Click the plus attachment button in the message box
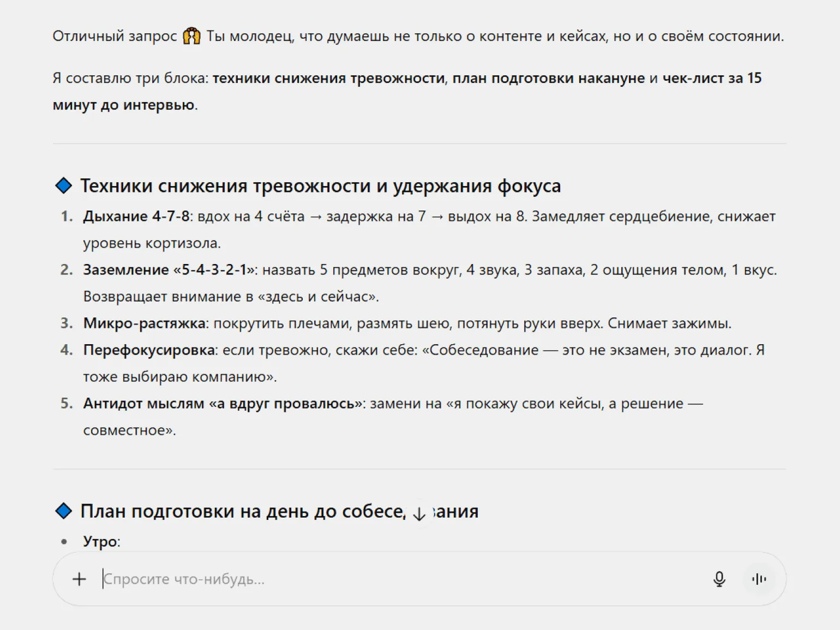 click(79, 579)
